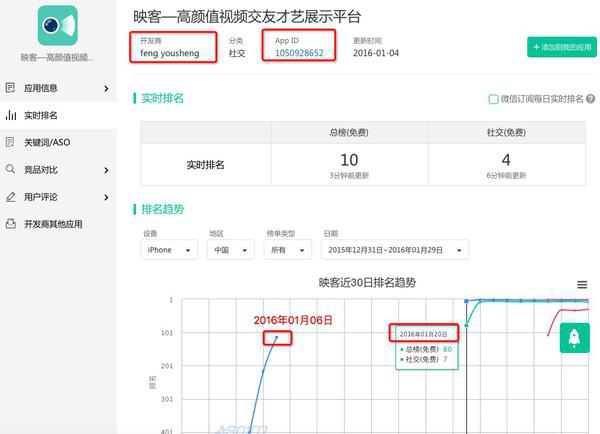Click the 映客 app logo icon
This screenshot has width=600, height=434.
pos(58,25)
